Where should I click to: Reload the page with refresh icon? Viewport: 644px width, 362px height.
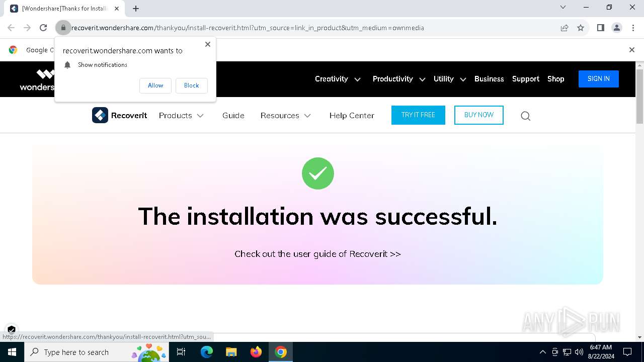tap(43, 28)
